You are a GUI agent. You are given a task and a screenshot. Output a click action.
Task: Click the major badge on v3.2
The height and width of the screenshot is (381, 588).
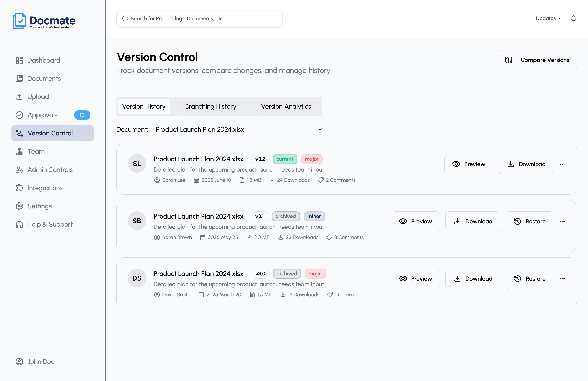[x=311, y=159]
